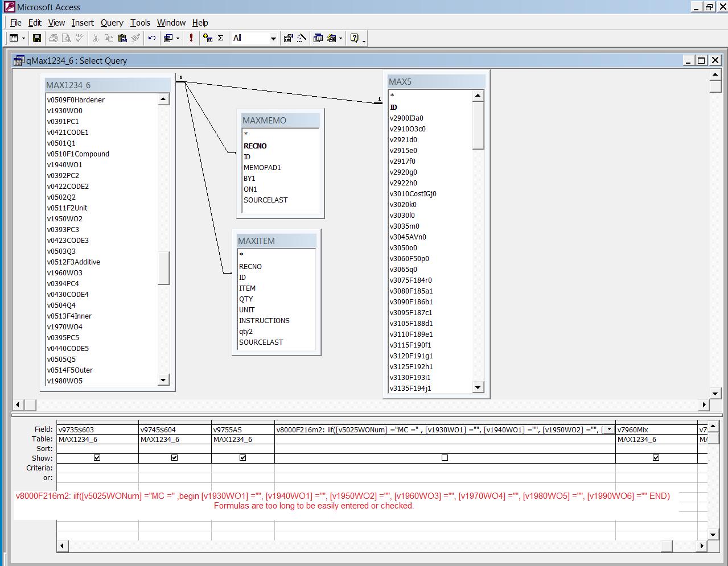Toggle Show checkbox for v9735$603 column
728x566 pixels.
click(x=97, y=458)
